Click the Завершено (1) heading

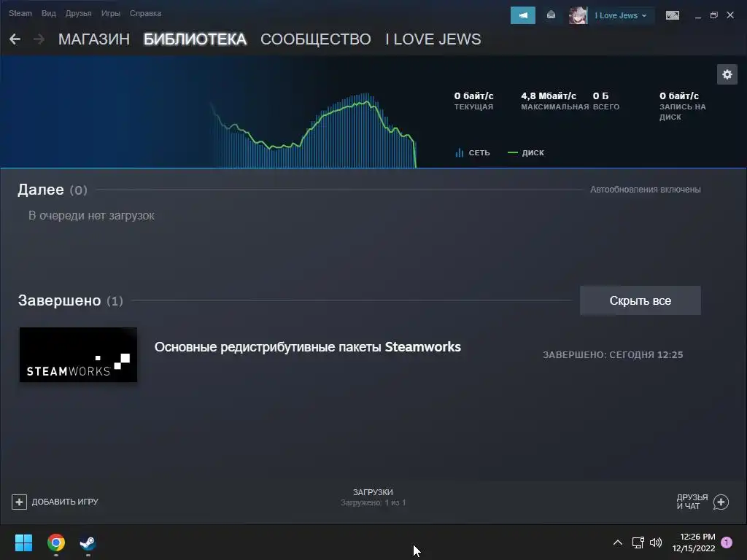[71, 300]
